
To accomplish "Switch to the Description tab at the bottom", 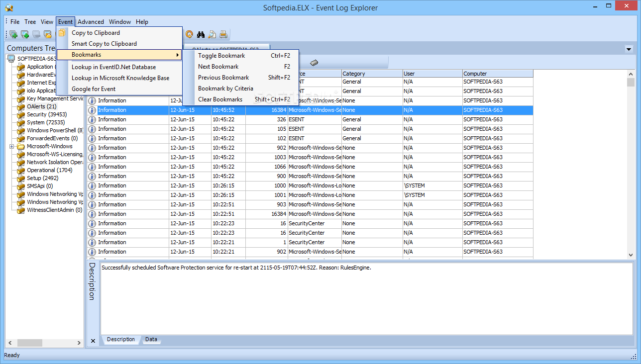I will [x=121, y=340].
